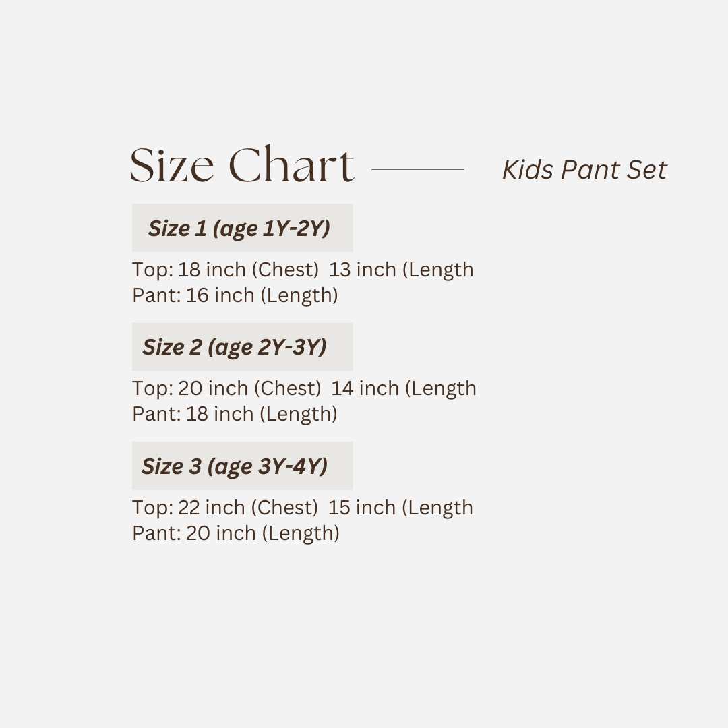Select the 'Top: 18 inch (Chest)' text

(225, 270)
